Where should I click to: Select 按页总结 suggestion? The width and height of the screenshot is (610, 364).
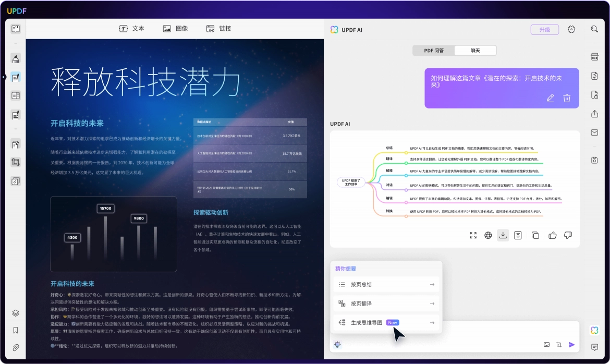(386, 285)
